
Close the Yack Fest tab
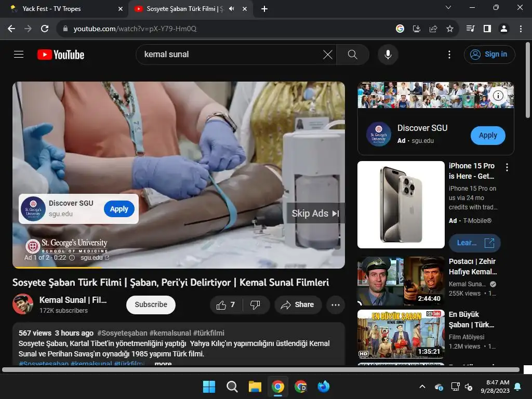pyautogui.click(x=121, y=9)
